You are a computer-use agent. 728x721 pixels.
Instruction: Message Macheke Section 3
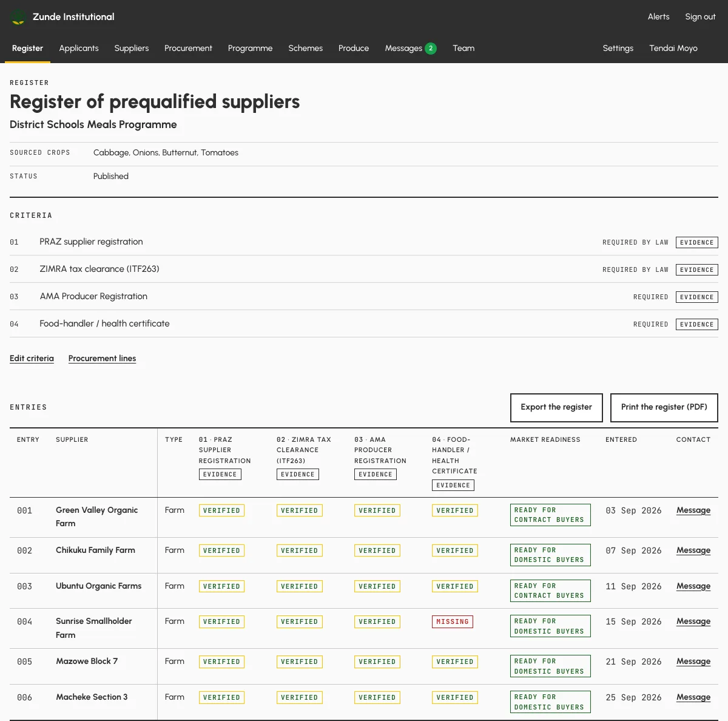(x=693, y=697)
